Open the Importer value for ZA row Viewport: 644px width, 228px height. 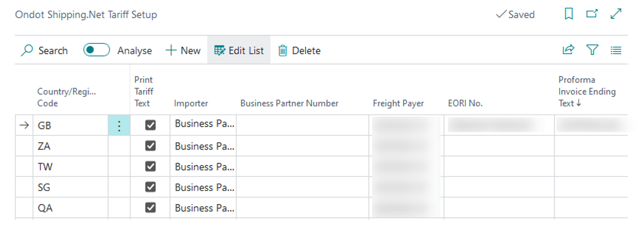204,146
